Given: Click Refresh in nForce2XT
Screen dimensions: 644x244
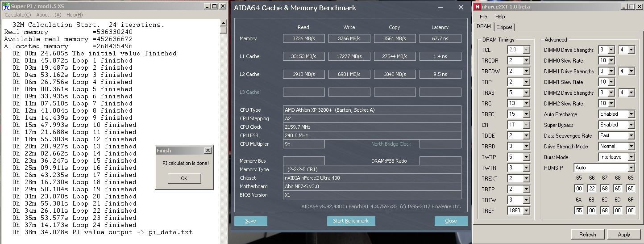Looking at the screenshot, I should pos(587,234).
